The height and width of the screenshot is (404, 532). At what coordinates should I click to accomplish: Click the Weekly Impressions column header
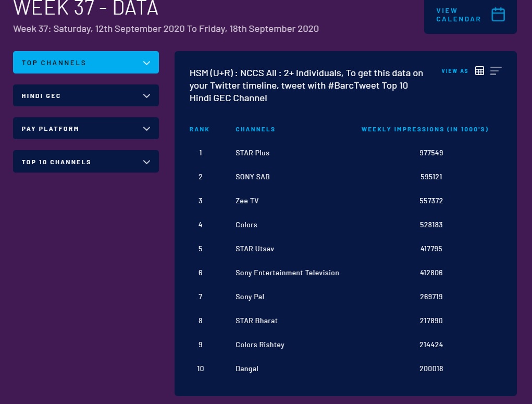(x=425, y=129)
